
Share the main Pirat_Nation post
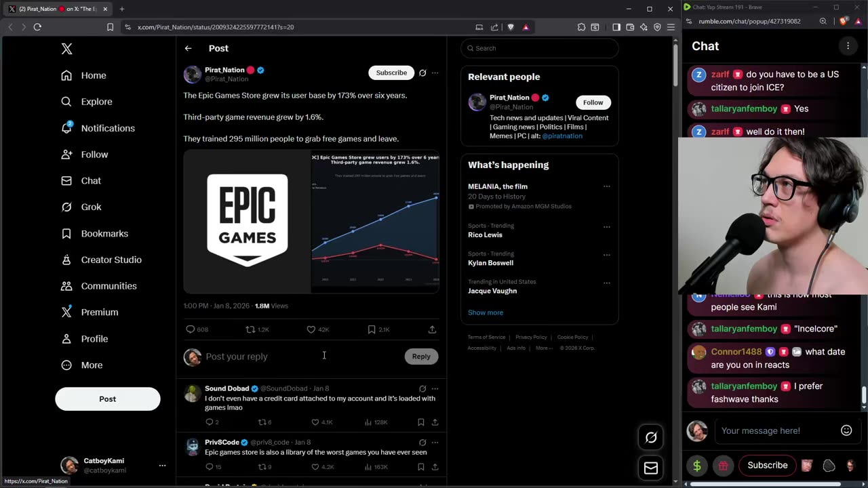click(x=432, y=329)
